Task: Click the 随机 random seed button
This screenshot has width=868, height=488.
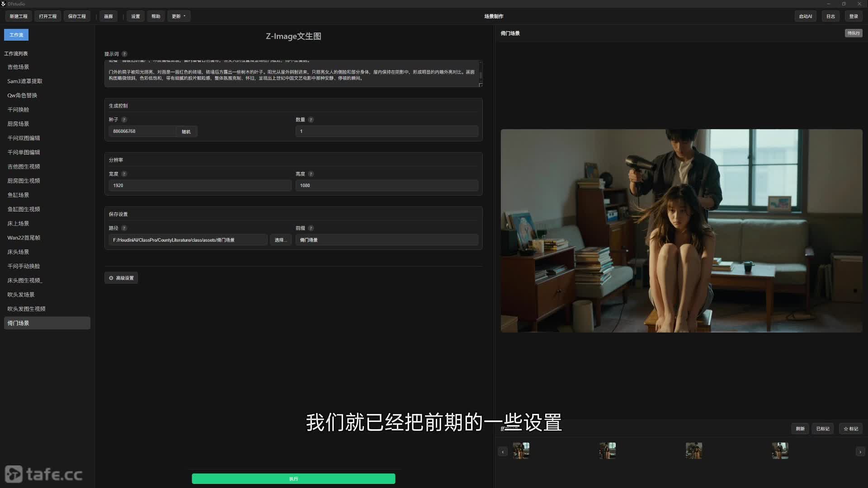Action: click(x=186, y=131)
